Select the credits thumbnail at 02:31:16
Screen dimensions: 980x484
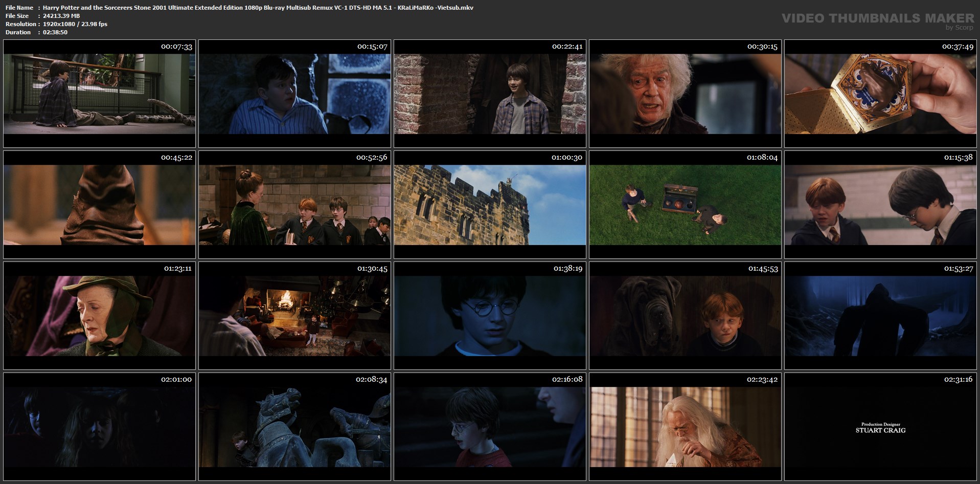(880, 427)
